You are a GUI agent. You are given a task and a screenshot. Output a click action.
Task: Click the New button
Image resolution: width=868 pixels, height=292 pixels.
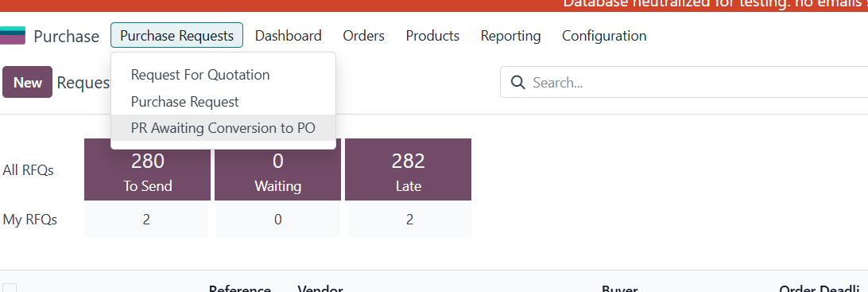coord(28,83)
